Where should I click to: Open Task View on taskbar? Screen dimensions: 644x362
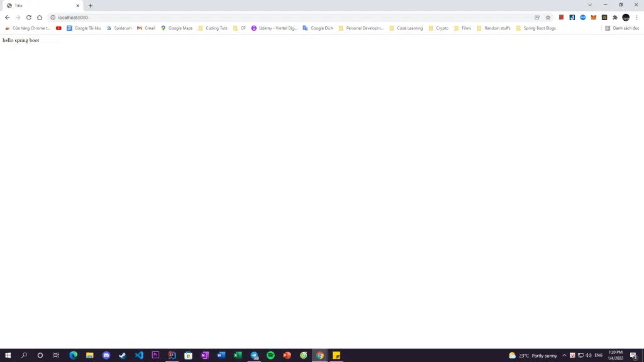(x=56, y=356)
